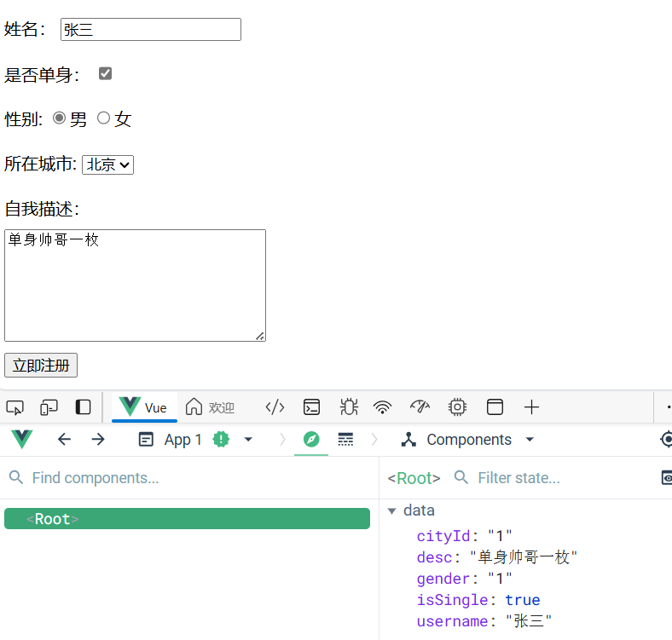The height and width of the screenshot is (640, 672).
Task: Open the 欢迎 welcome tab
Action: [x=210, y=407]
